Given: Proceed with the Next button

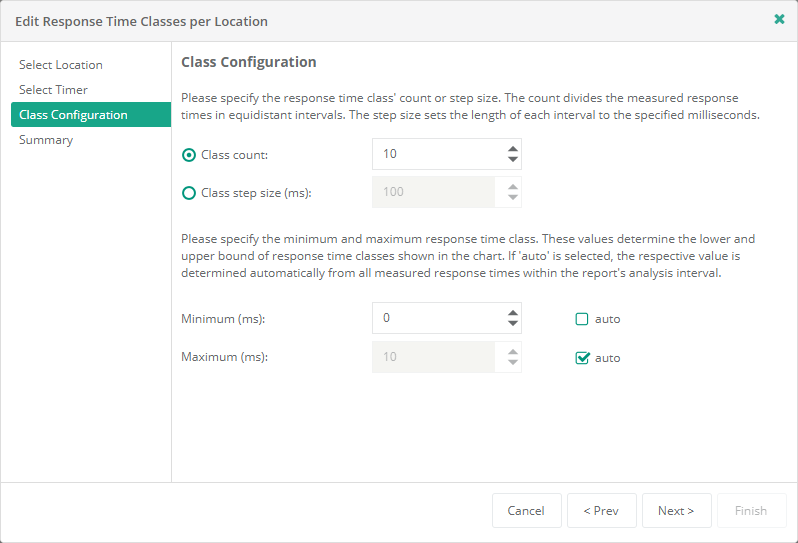Looking at the screenshot, I should (x=676, y=510).
